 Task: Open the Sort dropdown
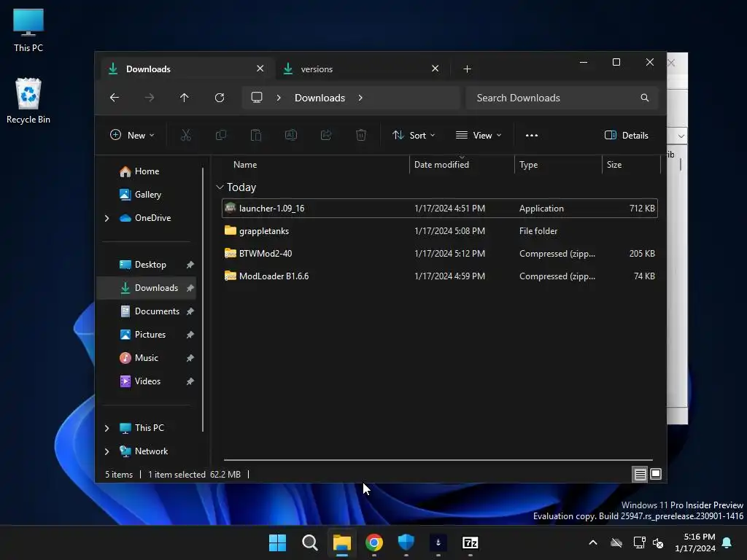414,135
